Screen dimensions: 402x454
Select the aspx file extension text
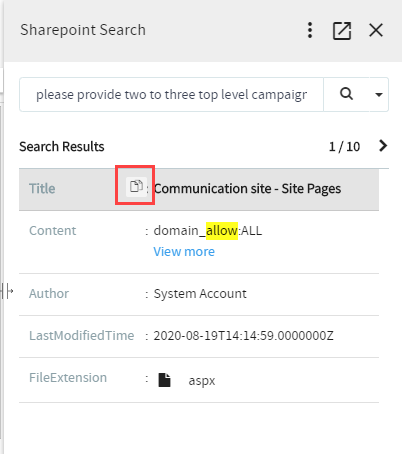(202, 381)
